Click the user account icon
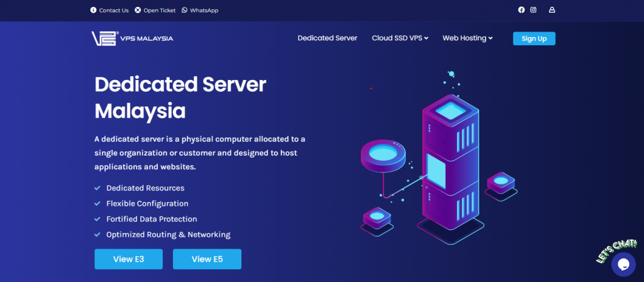Screen dimensions: 644x282 click(552, 10)
